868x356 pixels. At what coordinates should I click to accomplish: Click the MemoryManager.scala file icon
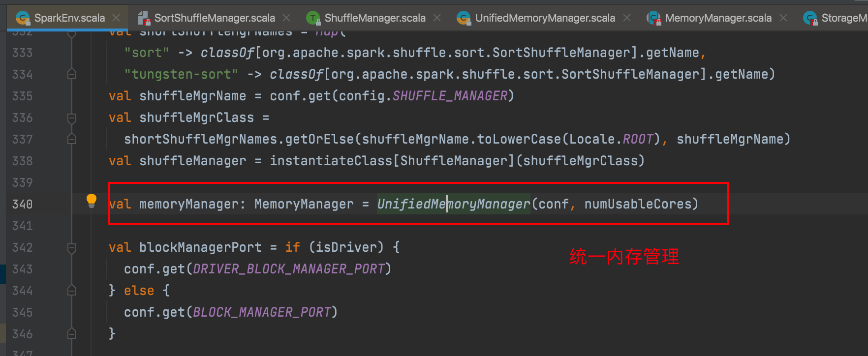coord(653,18)
